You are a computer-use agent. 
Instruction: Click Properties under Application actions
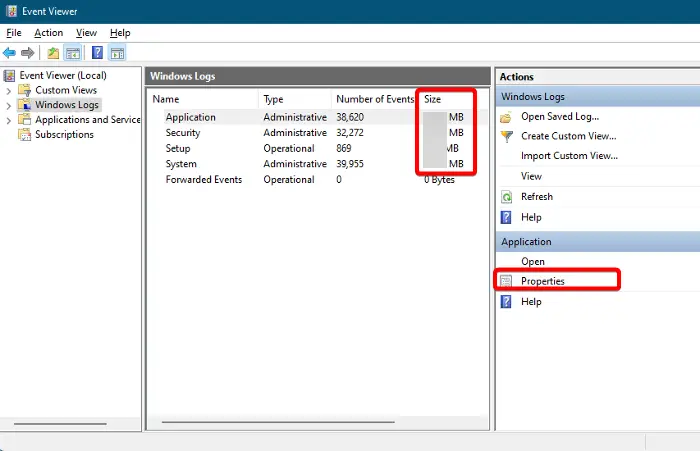(542, 281)
